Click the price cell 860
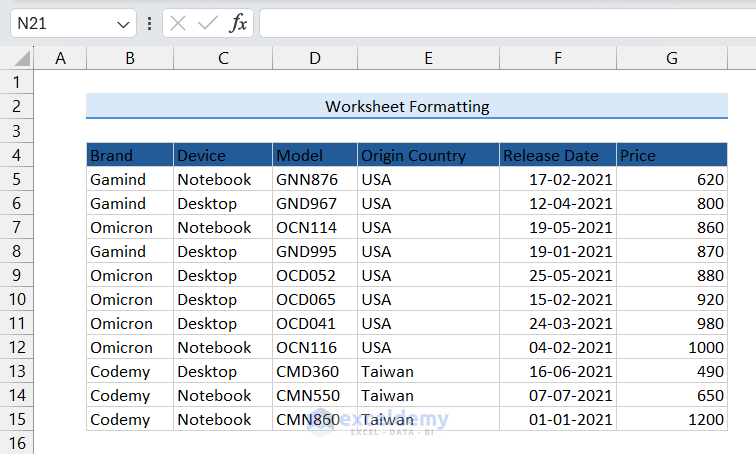The image size is (756, 454). 672,227
